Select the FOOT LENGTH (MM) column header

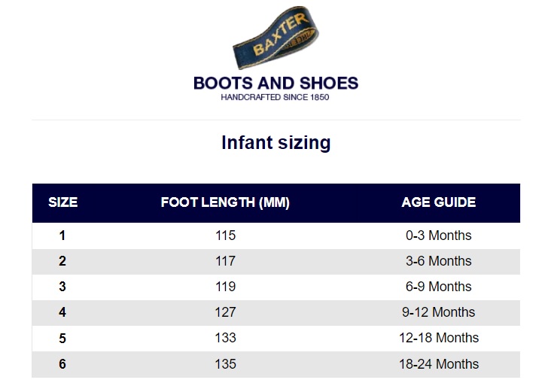[x=225, y=202]
